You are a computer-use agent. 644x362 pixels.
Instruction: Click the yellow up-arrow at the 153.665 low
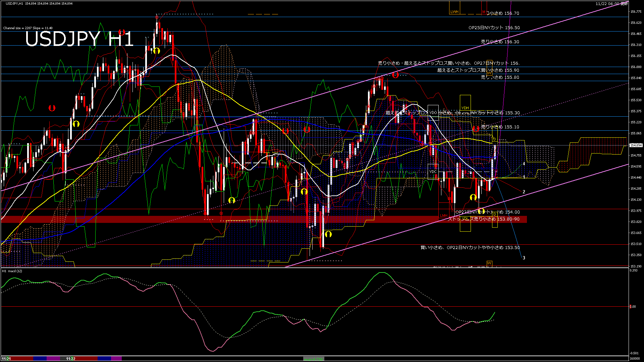pyautogui.click(x=328, y=234)
